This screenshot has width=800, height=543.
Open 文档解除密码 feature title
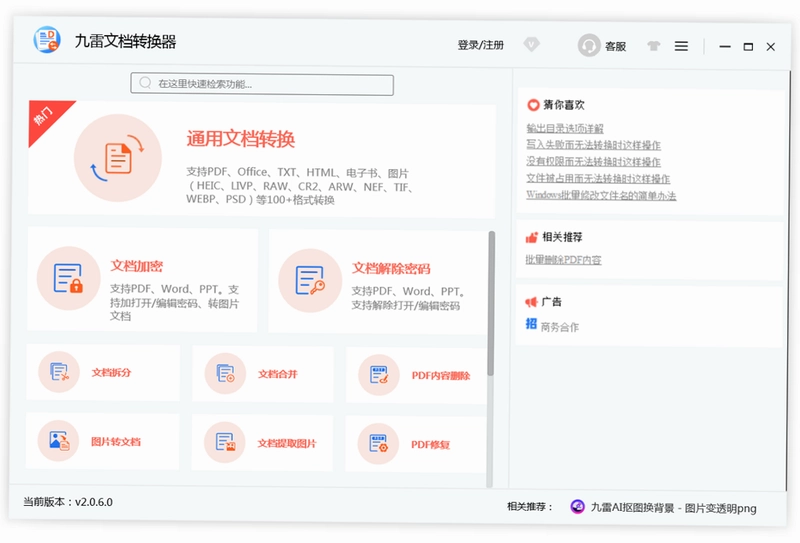point(391,268)
